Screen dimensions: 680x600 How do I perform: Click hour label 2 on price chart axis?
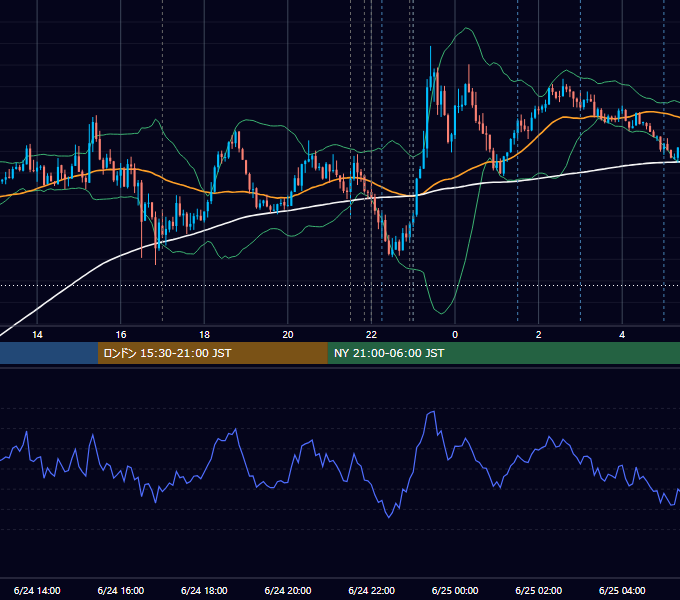click(x=538, y=335)
